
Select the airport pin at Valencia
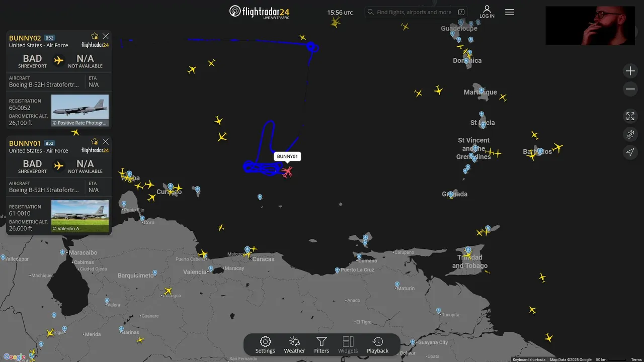click(x=210, y=269)
